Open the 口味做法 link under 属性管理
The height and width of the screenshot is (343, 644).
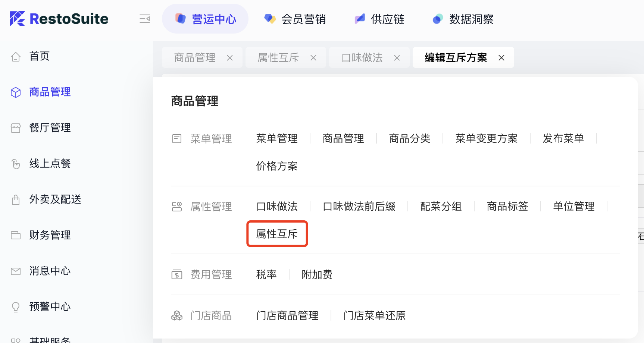coord(277,207)
